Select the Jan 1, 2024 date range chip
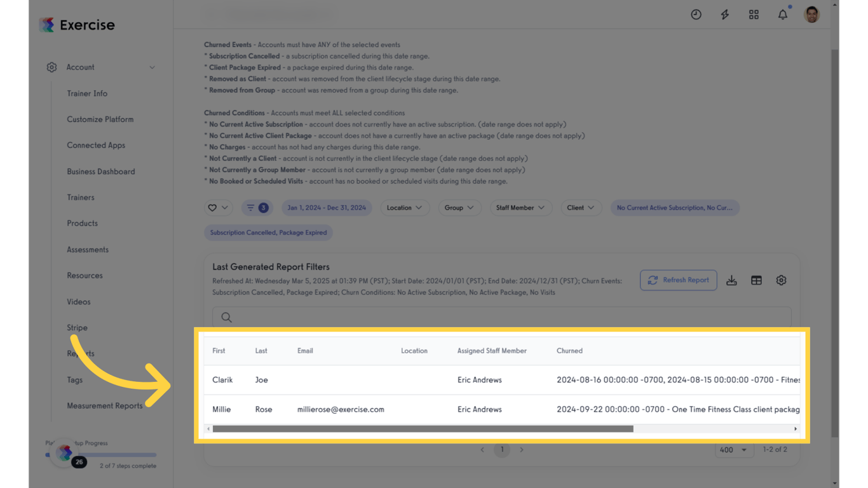This screenshot has height=488, width=868. coord(327,208)
